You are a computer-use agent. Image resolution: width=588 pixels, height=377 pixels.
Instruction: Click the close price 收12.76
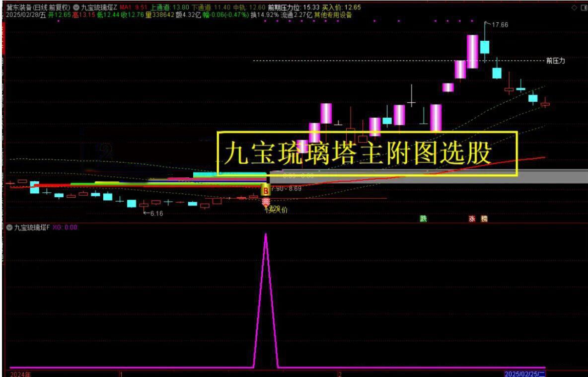point(133,15)
